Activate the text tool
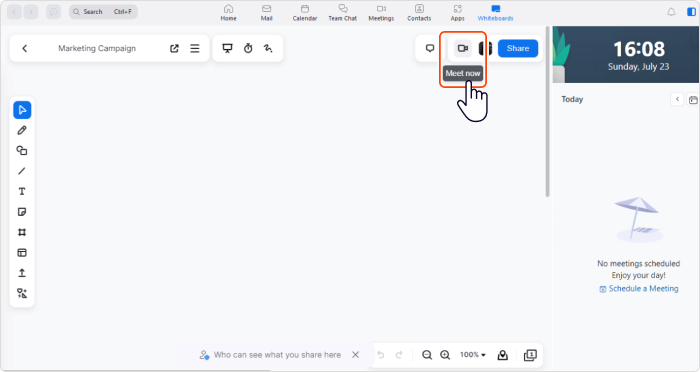Viewport: 700px width, 372px height. tap(22, 191)
